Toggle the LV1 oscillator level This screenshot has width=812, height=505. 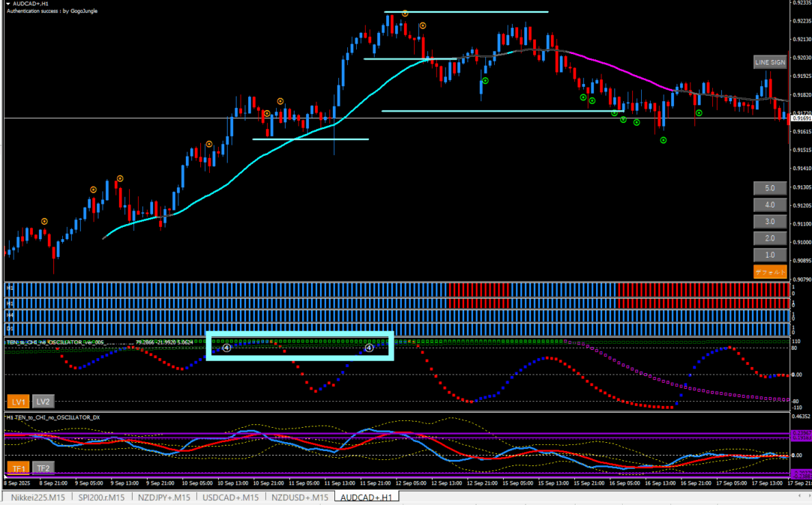(18, 402)
